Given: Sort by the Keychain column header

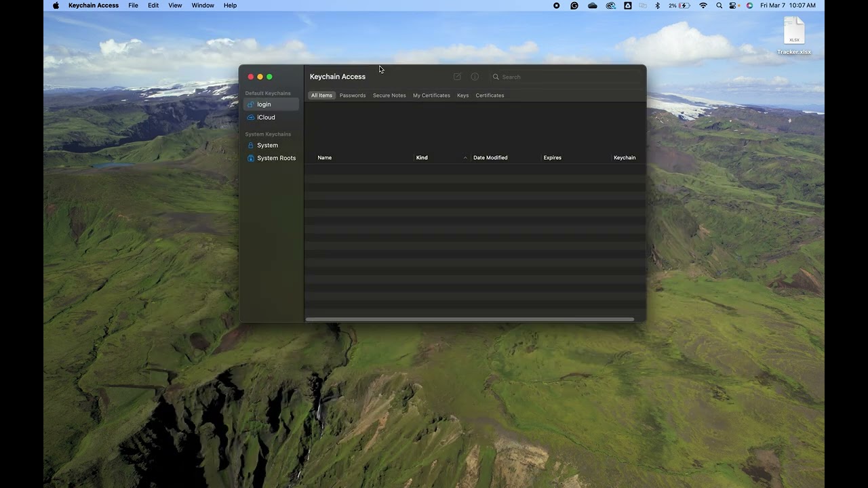Looking at the screenshot, I should [x=625, y=158].
